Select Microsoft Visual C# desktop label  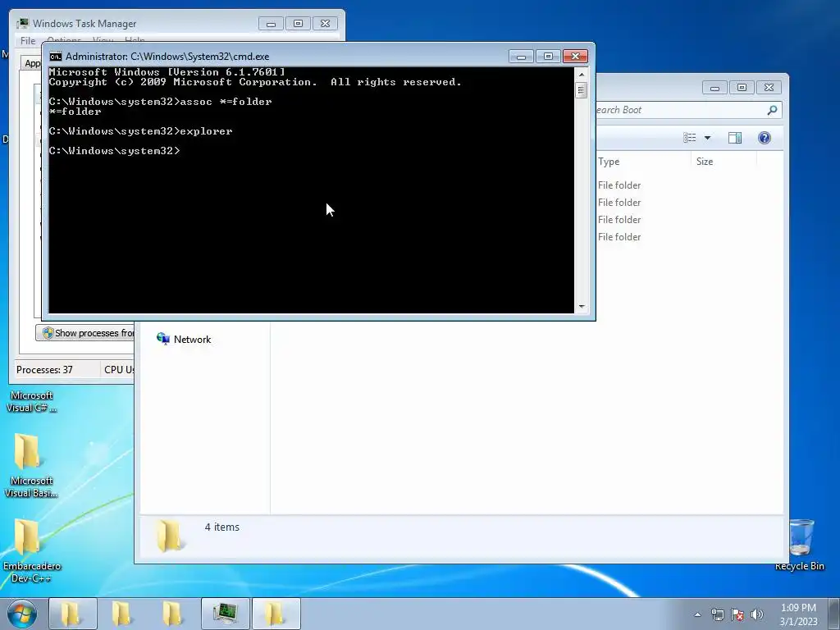[31, 402]
